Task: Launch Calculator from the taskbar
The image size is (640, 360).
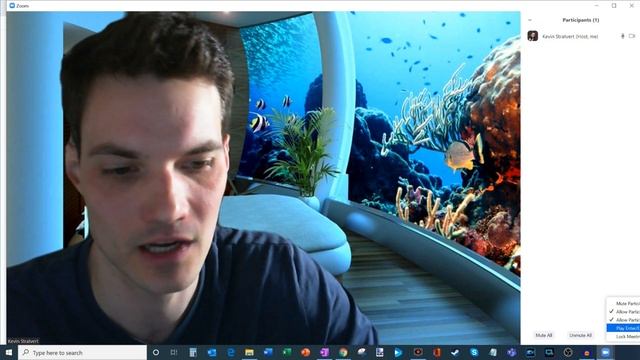Action: click(193, 352)
